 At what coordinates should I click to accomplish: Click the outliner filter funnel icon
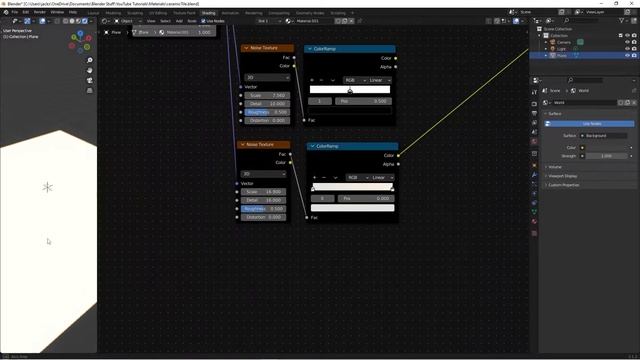tap(622, 20)
